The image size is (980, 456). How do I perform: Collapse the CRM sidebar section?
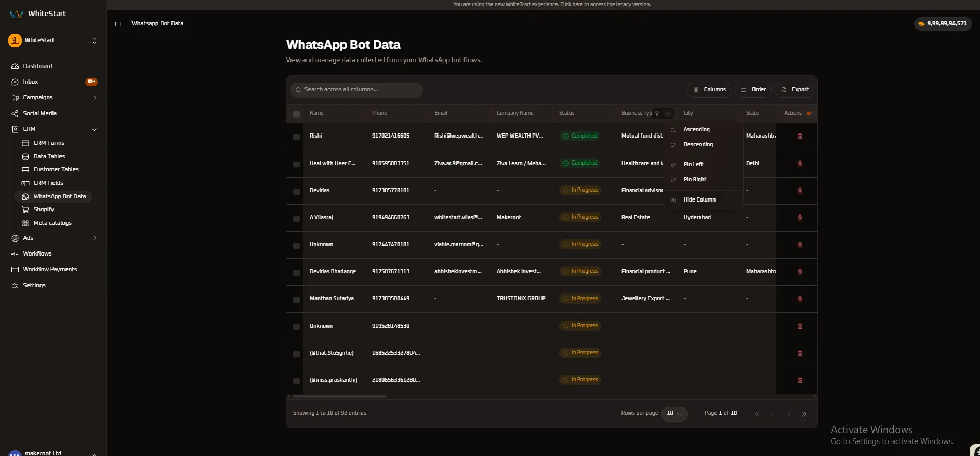94,129
